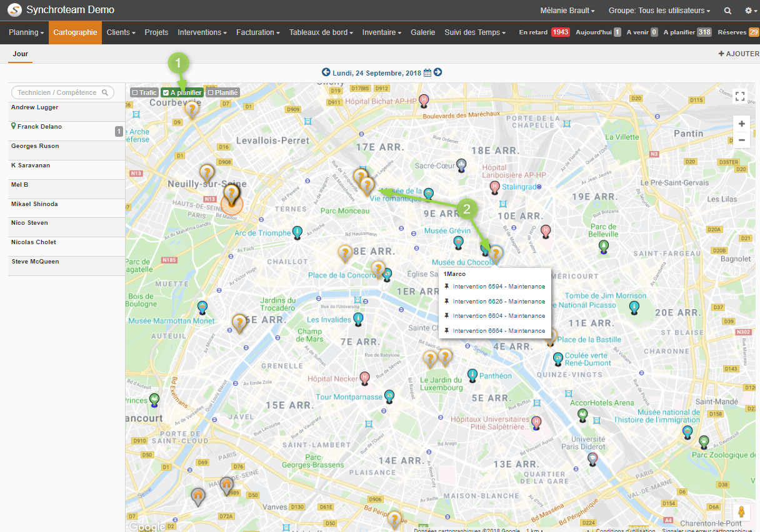760x532 pixels.
Task: Go to next day arrow
Action: pos(437,72)
